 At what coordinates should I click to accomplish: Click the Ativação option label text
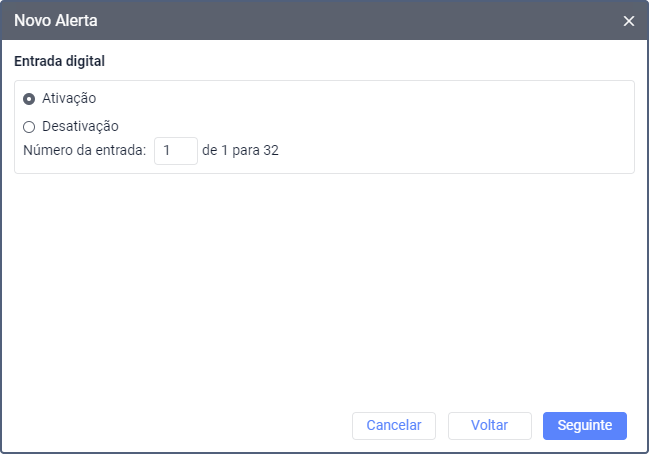pos(69,98)
